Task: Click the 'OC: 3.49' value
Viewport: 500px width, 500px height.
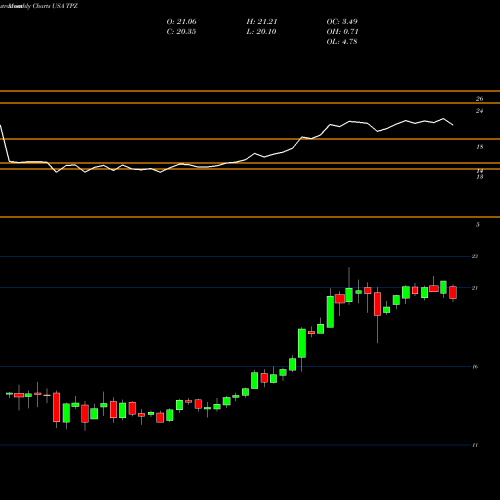Action: 342,22
